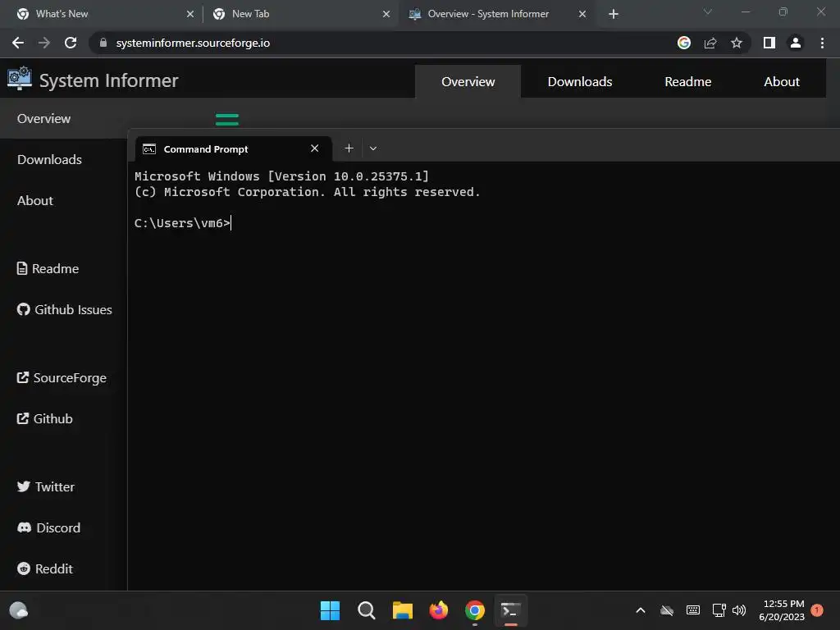Click the address bar URL

(x=193, y=43)
